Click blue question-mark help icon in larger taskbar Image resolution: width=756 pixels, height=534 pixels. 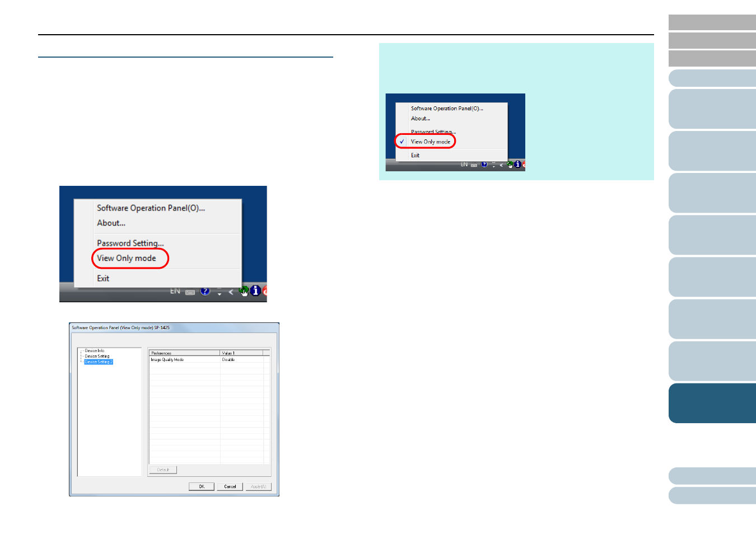[x=205, y=291]
